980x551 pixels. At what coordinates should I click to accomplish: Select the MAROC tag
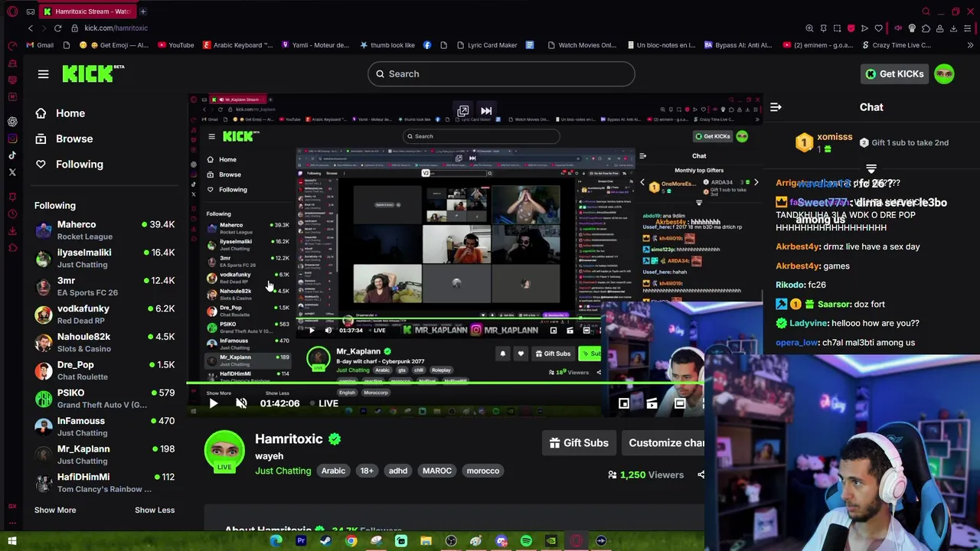(437, 471)
